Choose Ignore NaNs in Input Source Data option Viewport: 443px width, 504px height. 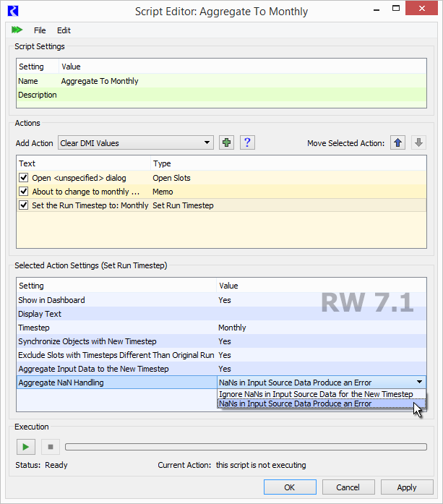tap(322, 394)
